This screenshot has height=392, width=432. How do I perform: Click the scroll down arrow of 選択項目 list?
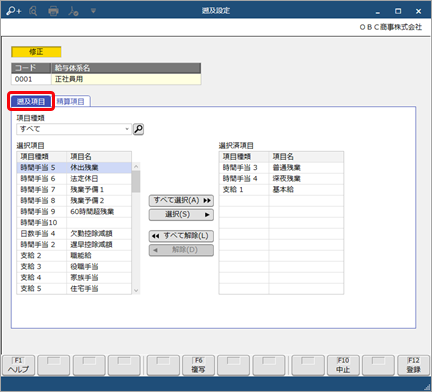click(x=136, y=290)
